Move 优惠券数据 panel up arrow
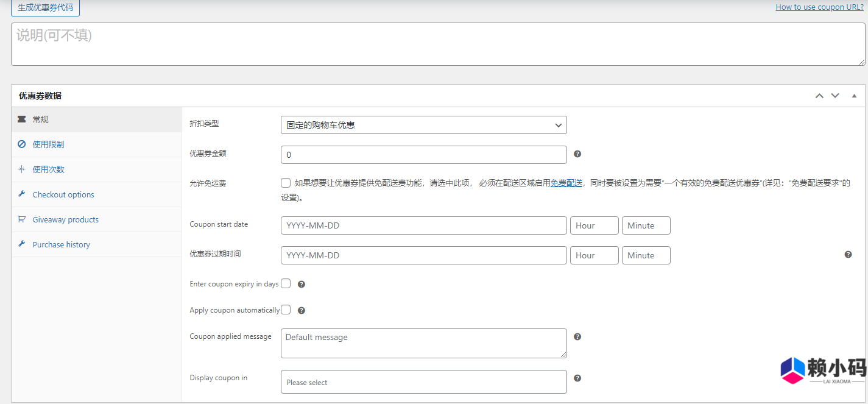The image size is (868, 404). pos(819,96)
